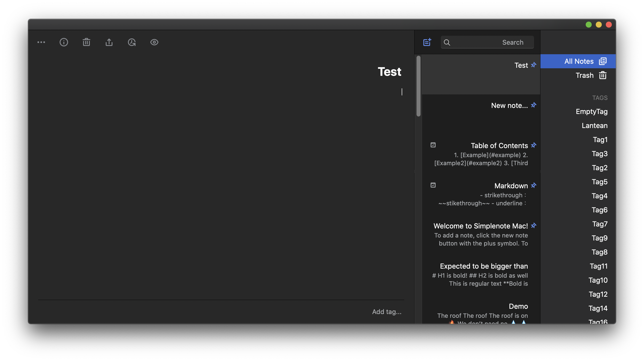Click the search magnifier icon
The image size is (644, 361).
pyautogui.click(x=447, y=42)
